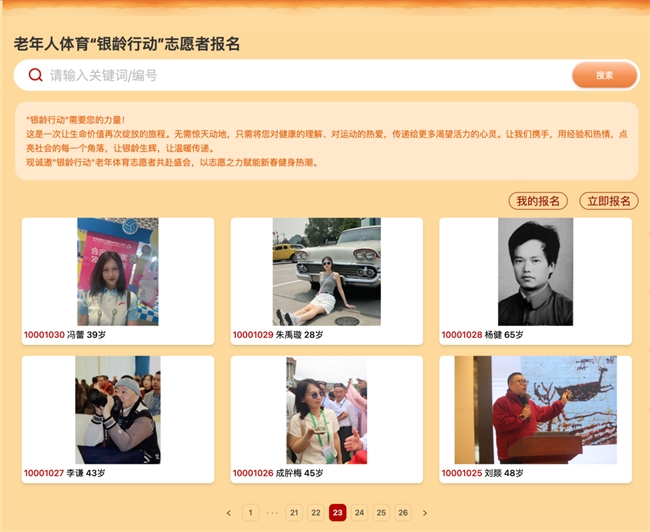Navigate to page 24
The height and width of the screenshot is (532, 650).
pyautogui.click(x=359, y=513)
